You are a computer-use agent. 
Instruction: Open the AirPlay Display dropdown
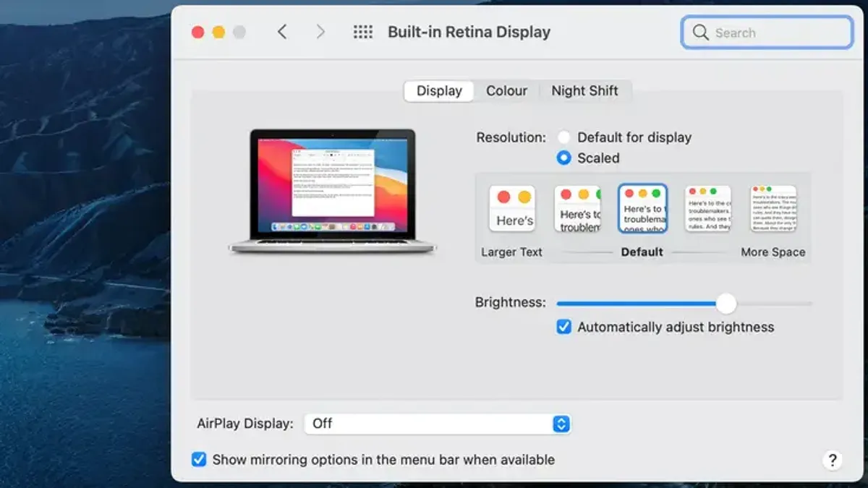[x=438, y=424]
